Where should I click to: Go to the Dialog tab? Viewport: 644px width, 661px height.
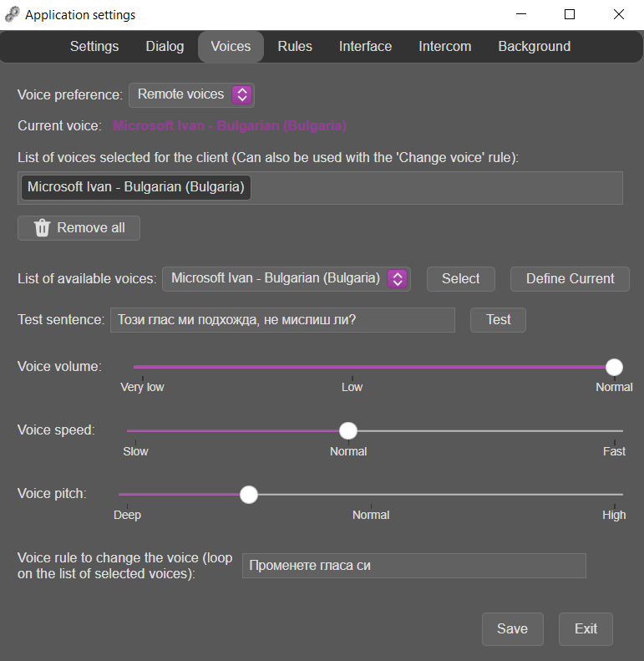tap(165, 46)
